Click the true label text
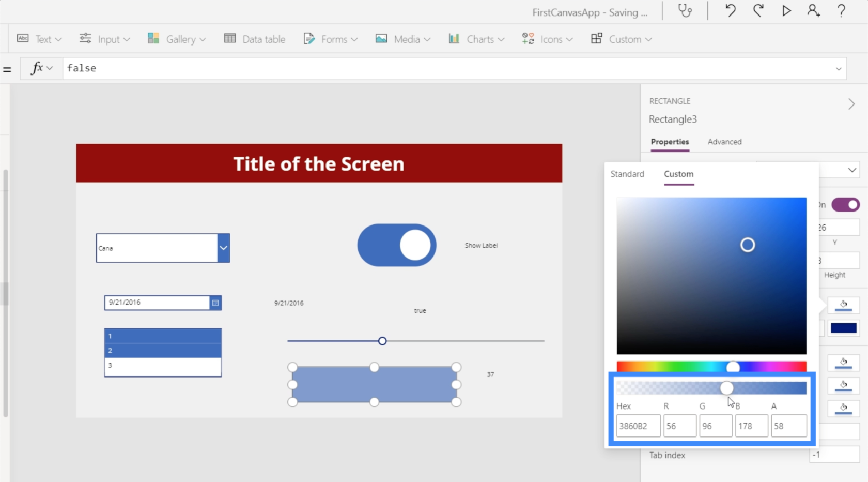Screen dimensions: 868x482 pyautogui.click(x=420, y=311)
